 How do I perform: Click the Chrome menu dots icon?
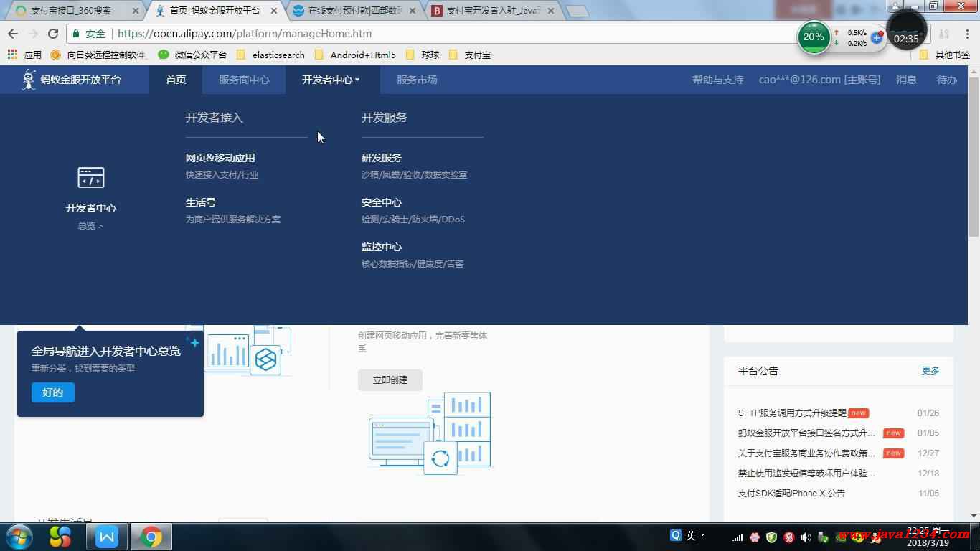[966, 34]
